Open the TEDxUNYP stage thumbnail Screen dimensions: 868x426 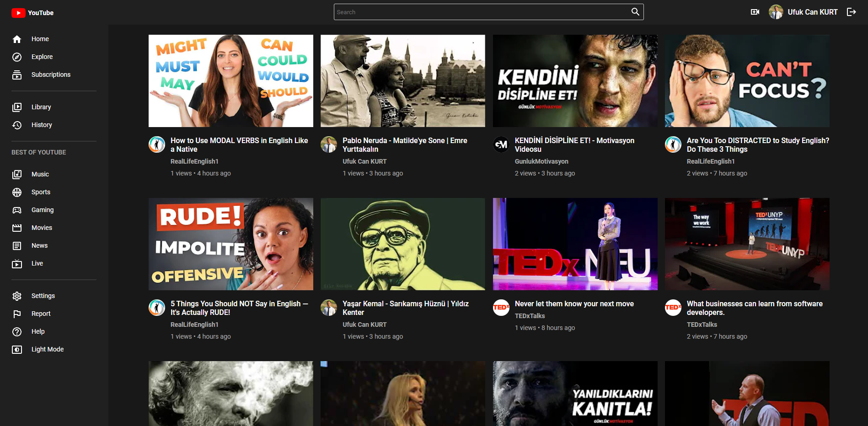[x=747, y=244]
